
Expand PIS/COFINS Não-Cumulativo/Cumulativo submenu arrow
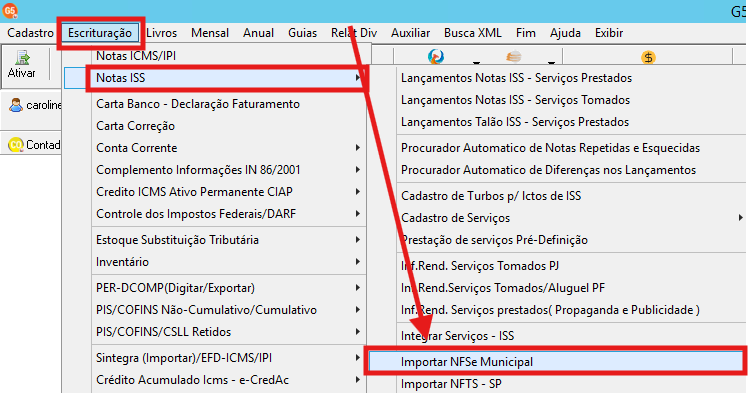click(358, 310)
